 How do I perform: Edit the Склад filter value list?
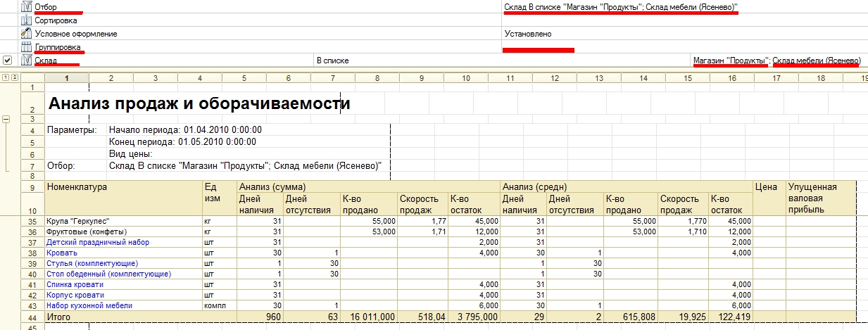point(776,61)
